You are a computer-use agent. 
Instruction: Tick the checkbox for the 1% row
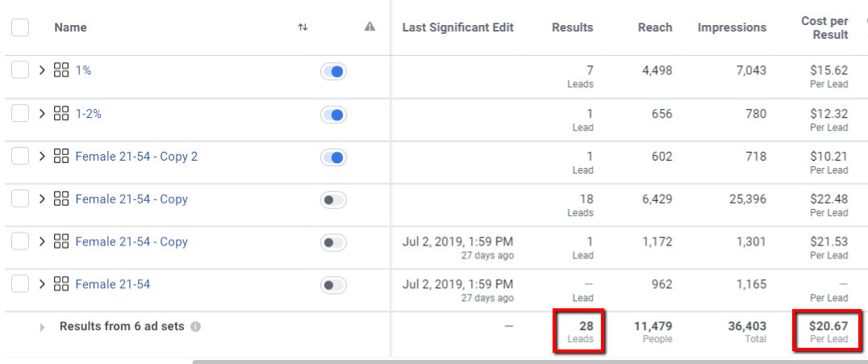pos(21,70)
